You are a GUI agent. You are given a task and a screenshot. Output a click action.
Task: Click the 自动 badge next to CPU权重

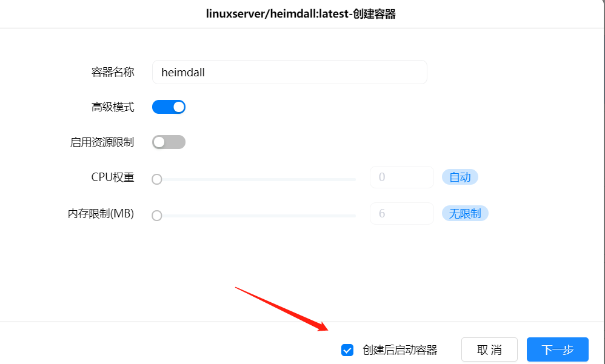(x=460, y=177)
